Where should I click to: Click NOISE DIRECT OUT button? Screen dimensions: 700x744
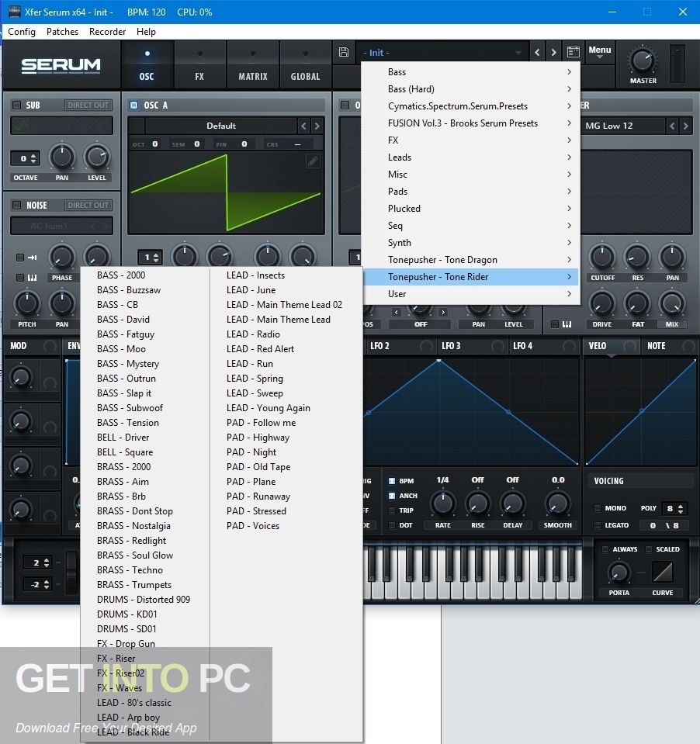[88, 205]
